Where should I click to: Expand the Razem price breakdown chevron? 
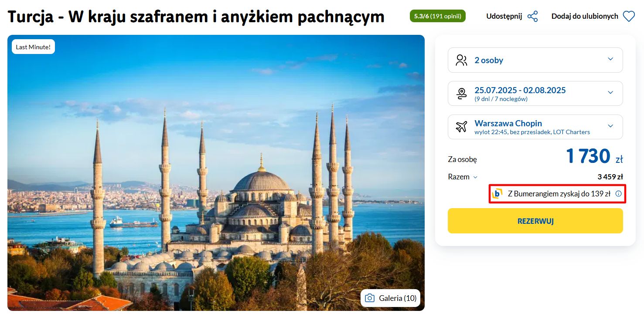pos(475,177)
